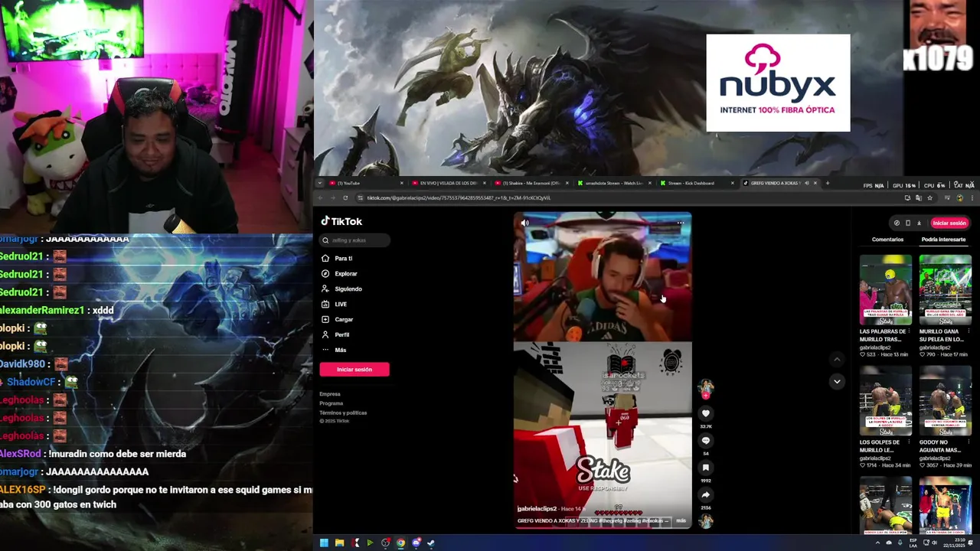Open the Windows Start menu

tap(324, 543)
